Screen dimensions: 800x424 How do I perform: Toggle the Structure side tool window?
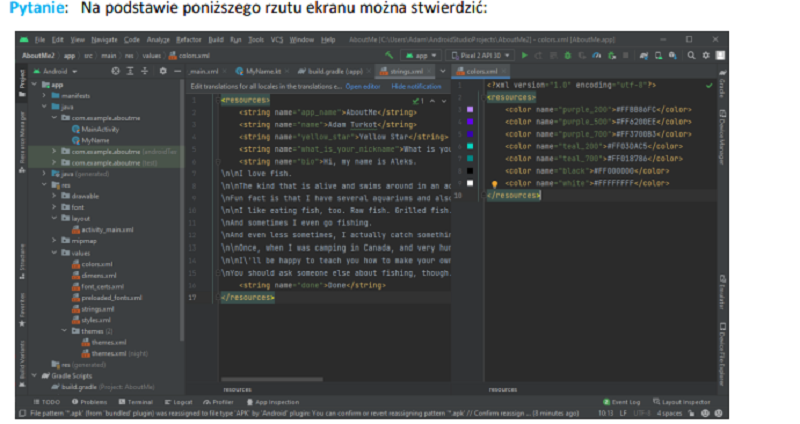[x=22, y=261]
